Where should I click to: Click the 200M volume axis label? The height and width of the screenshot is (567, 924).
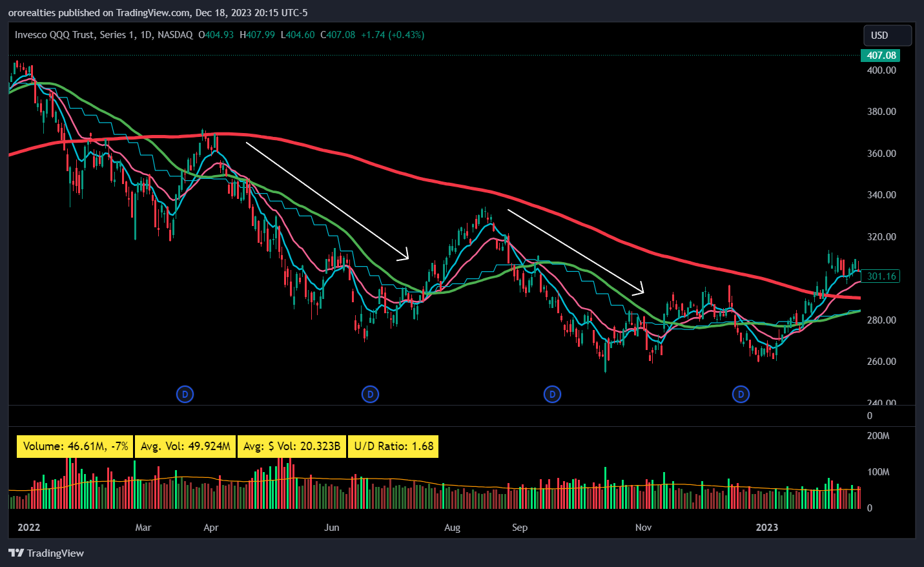[x=878, y=436]
